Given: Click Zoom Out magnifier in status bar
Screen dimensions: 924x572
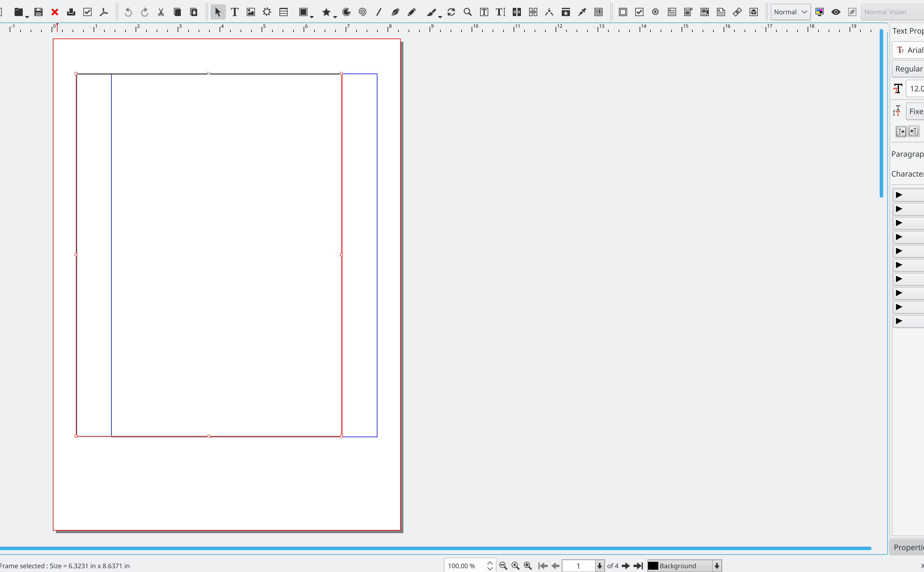Looking at the screenshot, I should click(503, 566).
